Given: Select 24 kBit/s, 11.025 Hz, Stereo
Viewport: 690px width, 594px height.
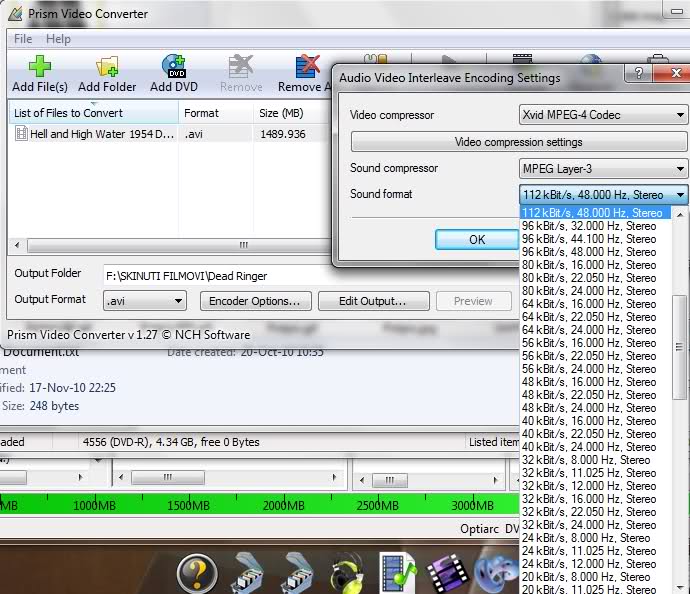Looking at the screenshot, I should pyautogui.click(x=595, y=551).
